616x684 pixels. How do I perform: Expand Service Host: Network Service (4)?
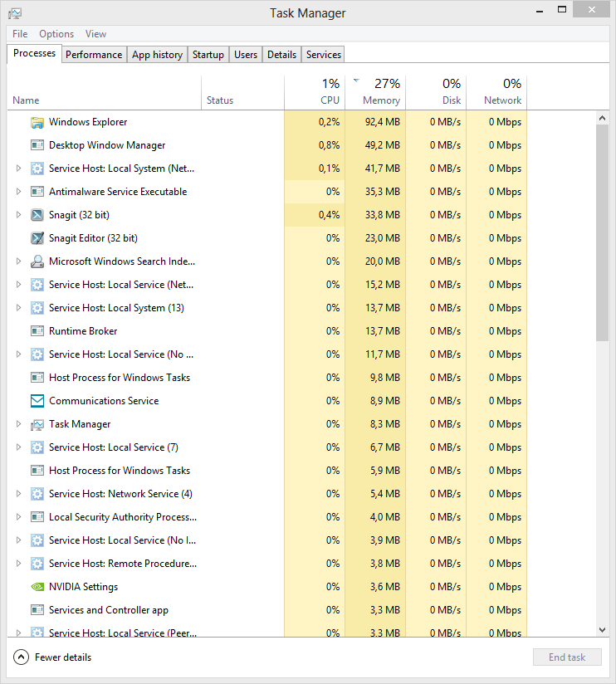tap(18, 494)
